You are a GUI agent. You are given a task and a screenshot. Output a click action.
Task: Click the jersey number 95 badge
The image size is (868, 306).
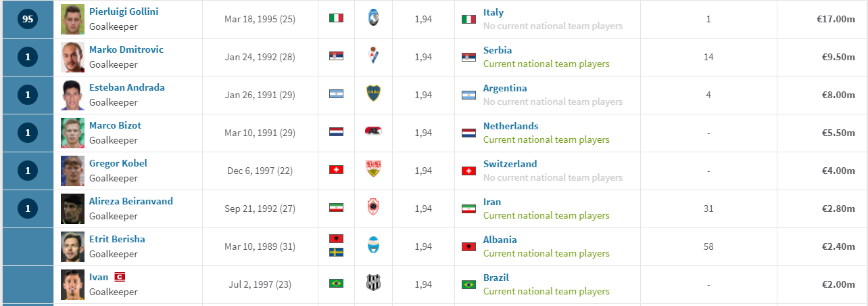coord(27,19)
